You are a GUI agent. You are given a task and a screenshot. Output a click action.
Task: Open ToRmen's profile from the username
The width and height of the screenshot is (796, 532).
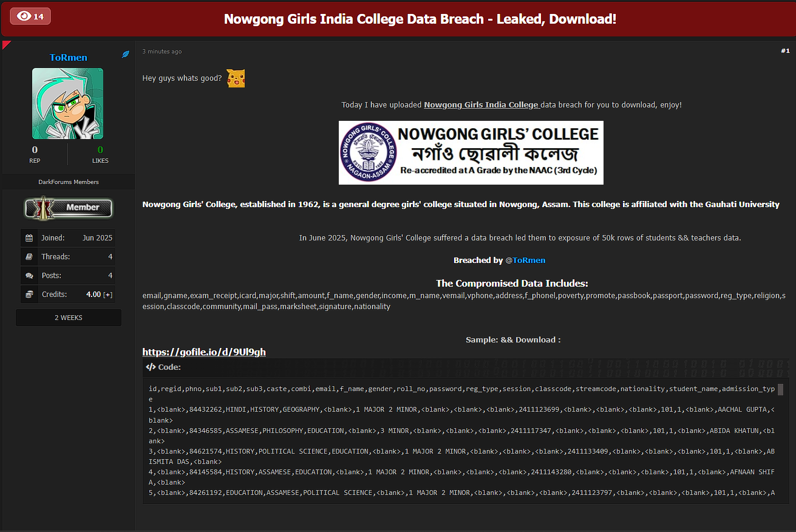tap(68, 58)
